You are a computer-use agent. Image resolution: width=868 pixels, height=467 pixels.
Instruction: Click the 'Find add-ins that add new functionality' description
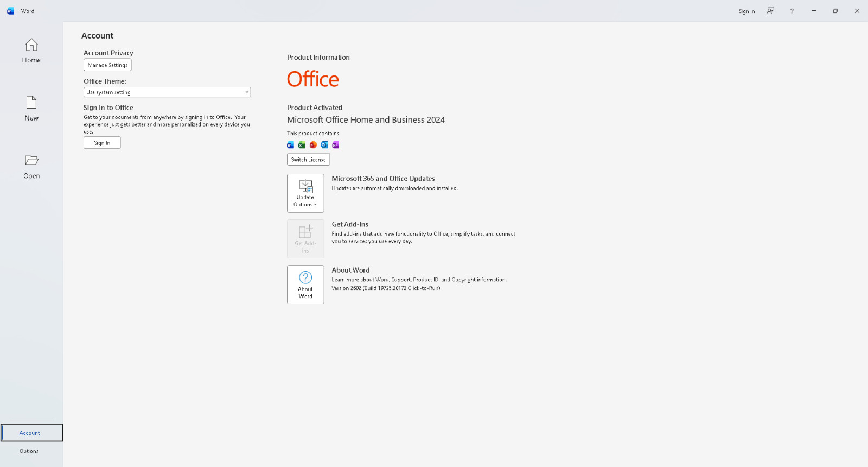click(x=424, y=238)
